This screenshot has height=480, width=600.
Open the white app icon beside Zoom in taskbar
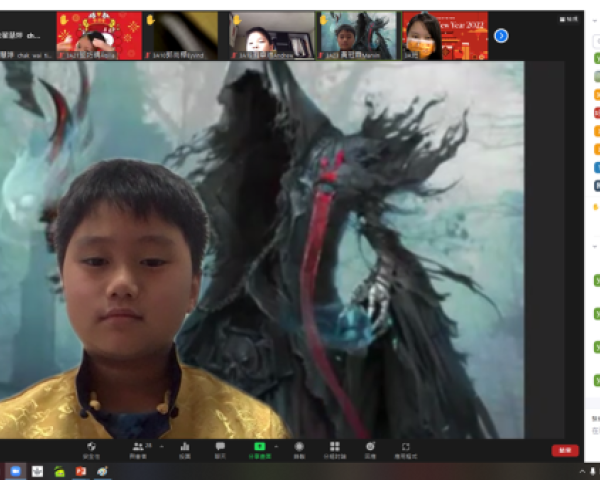37,471
